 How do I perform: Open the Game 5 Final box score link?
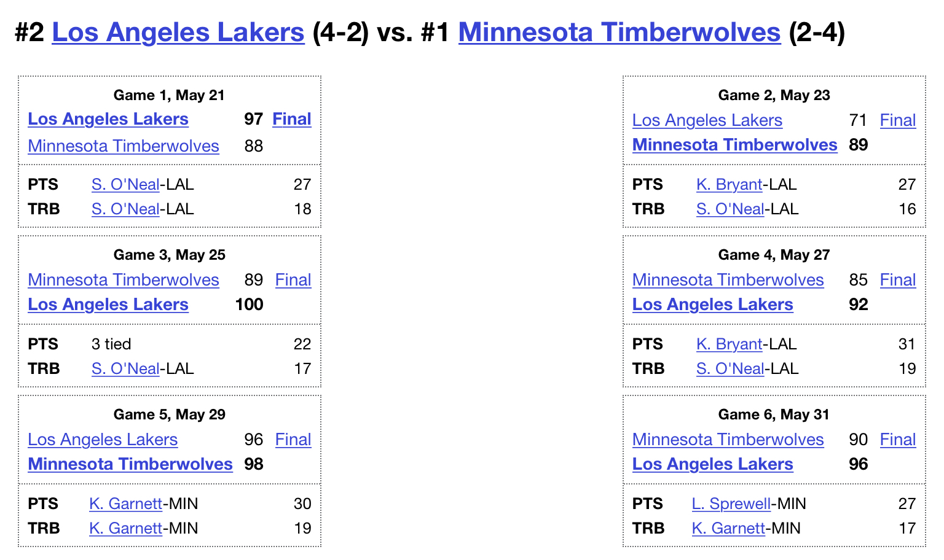point(293,440)
